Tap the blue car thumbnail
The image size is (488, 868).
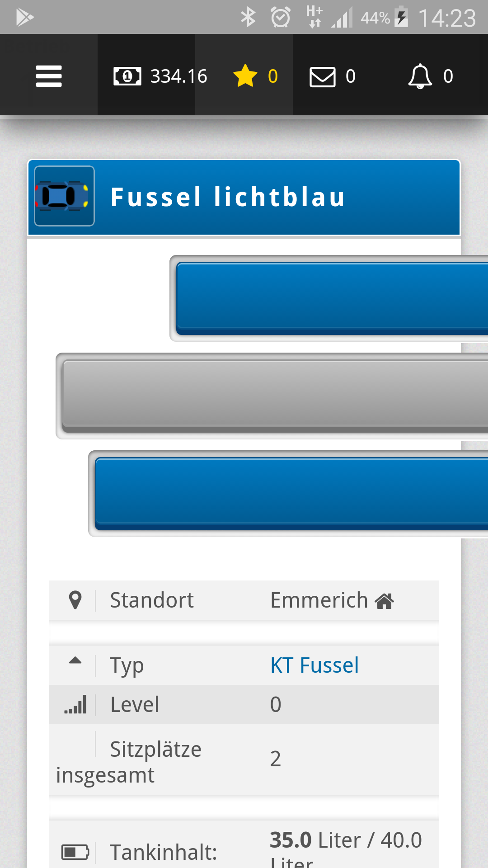pyautogui.click(x=64, y=196)
